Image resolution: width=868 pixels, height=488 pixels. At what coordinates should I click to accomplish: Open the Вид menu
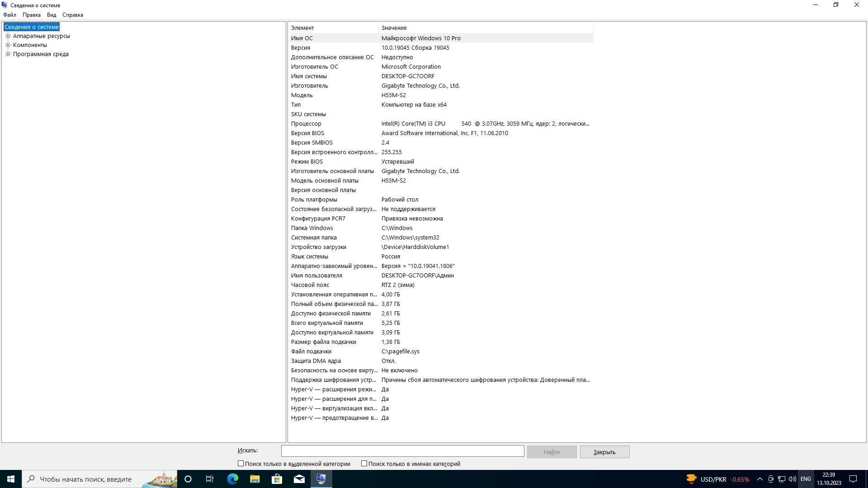pyautogui.click(x=52, y=15)
